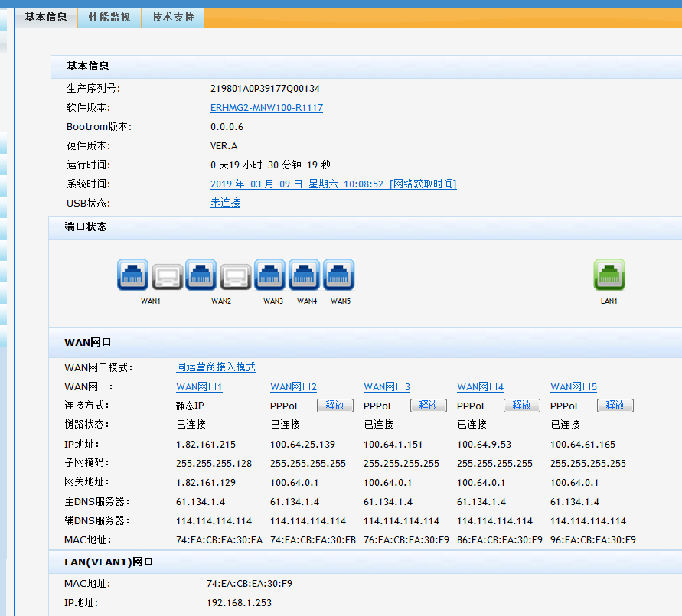Viewport: 682px width, 616px height.
Task: Open the 同运营商接入模式 link
Action: pos(216,368)
